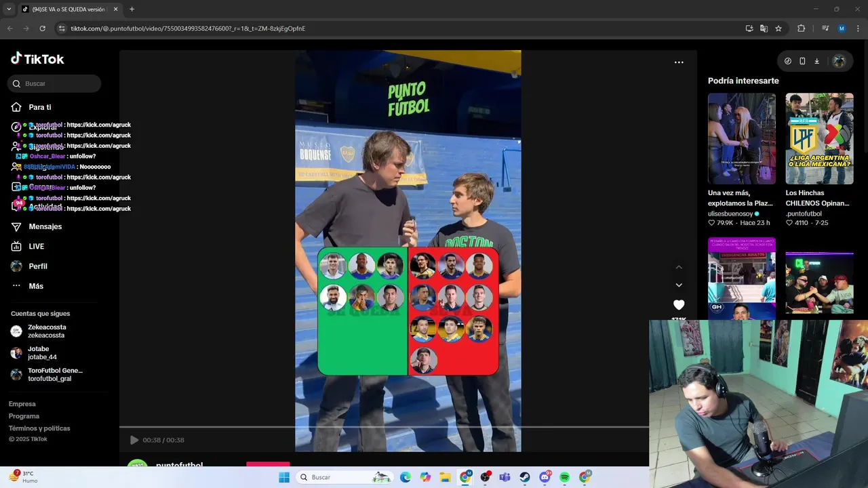
Task: Click the install app icon in address bar
Action: pos(749,28)
